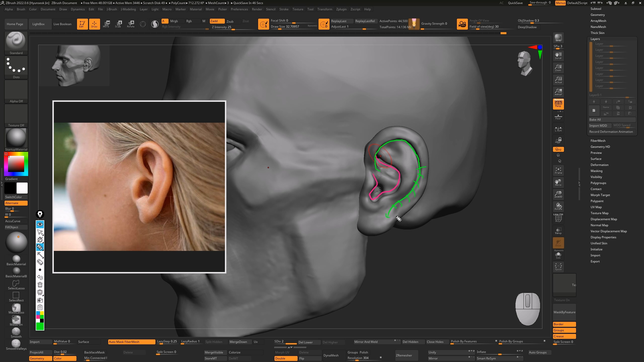The height and width of the screenshot is (362, 644).
Task: Click the BPR render button
Action: click(558, 38)
